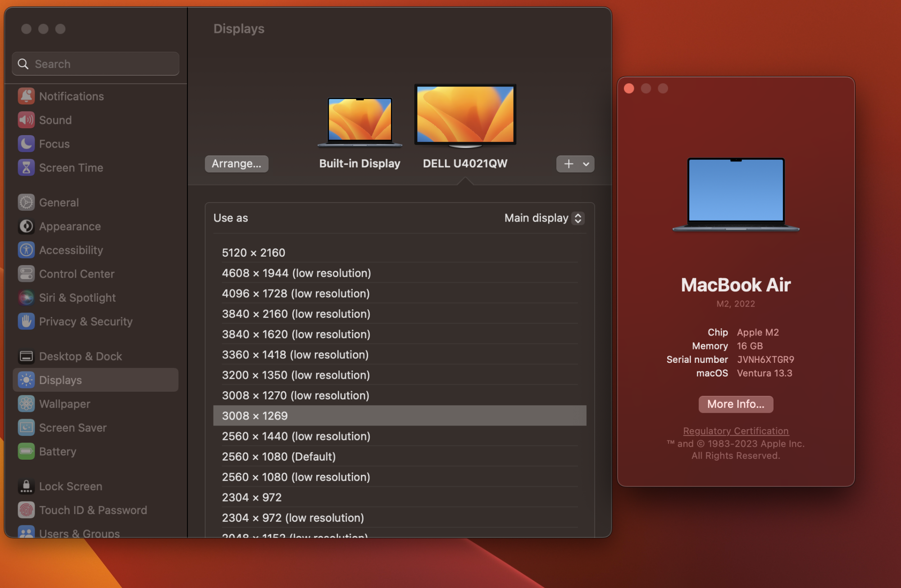The height and width of the screenshot is (588, 901).
Task: Click the Privacy & Security hand icon
Action: coord(26,321)
